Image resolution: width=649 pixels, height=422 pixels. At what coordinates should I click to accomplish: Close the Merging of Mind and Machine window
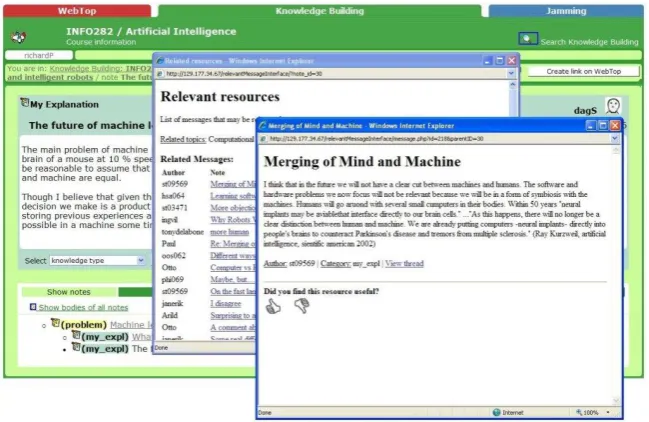[x=615, y=125]
